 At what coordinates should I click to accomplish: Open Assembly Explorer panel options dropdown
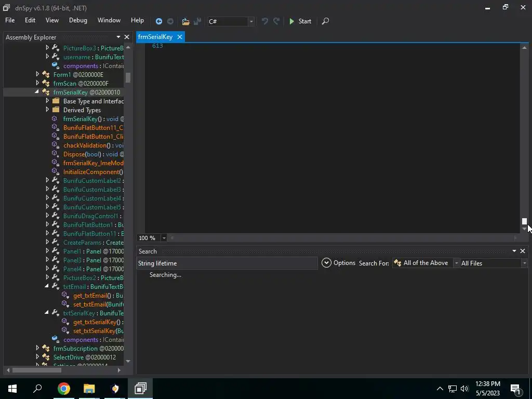pyautogui.click(x=118, y=37)
